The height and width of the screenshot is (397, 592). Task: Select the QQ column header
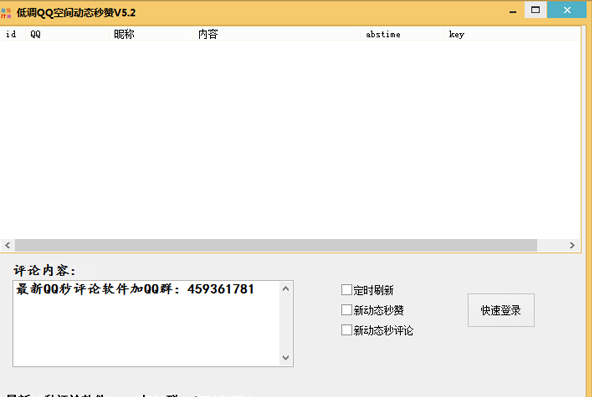[68, 34]
